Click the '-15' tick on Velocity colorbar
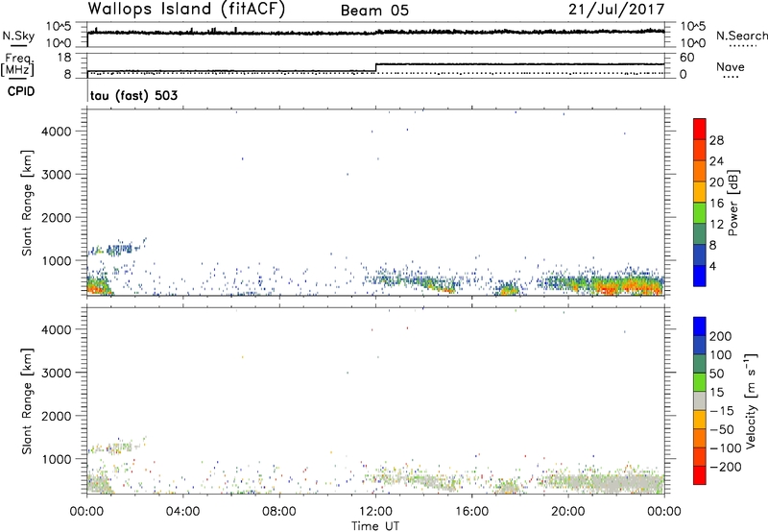This screenshot has height=532, width=768. tap(722, 411)
